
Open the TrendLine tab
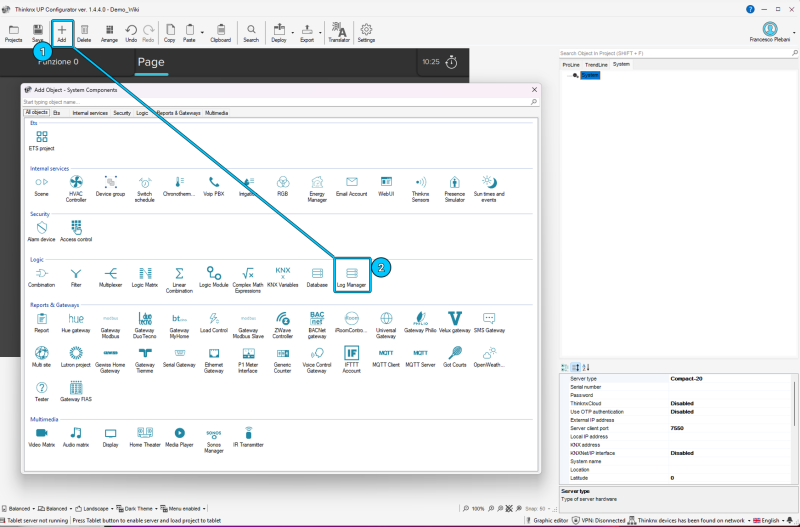tap(596, 65)
